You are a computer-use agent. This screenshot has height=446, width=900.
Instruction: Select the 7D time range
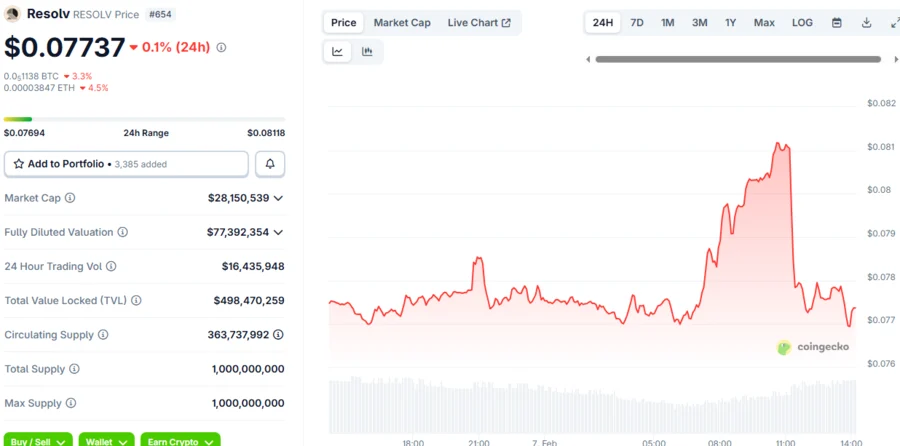[637, 23]
